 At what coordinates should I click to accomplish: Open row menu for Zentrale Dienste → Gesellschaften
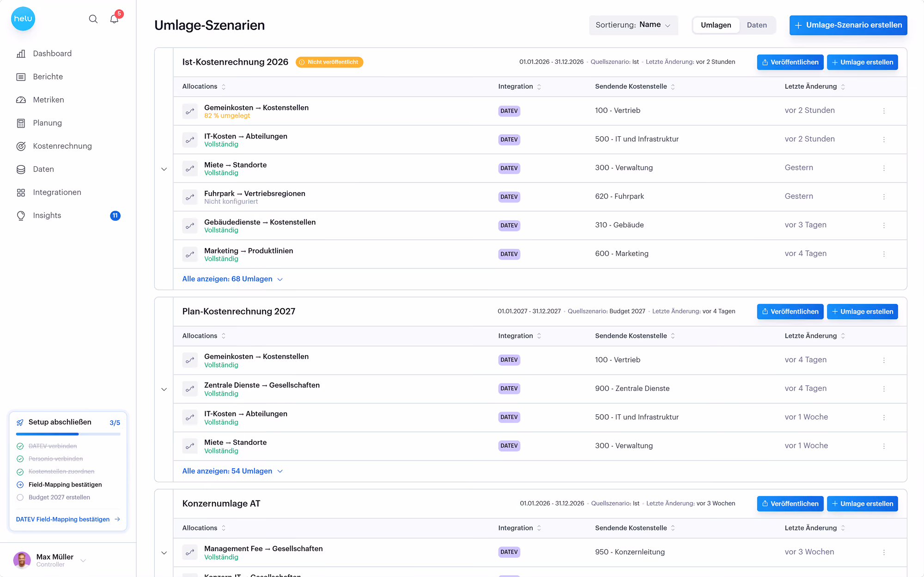coord(884,389)
